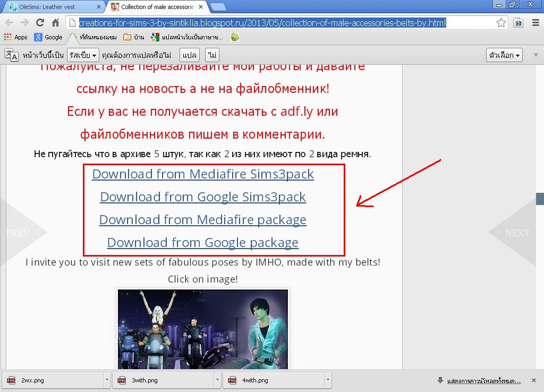The height and width of the screenshot is (392, 544).
Task: Close the Collection of male accessories tab
Action: pyautogui.click(x=200, y=6)
